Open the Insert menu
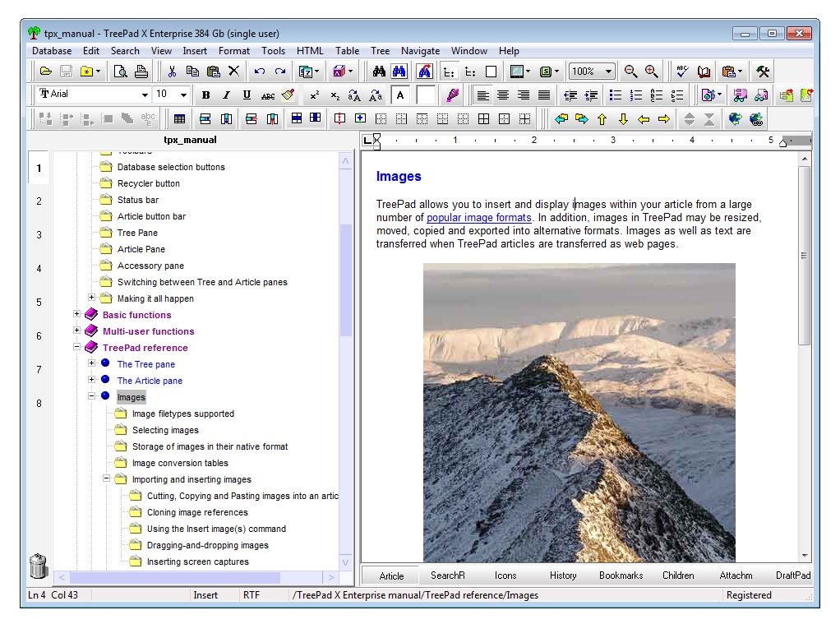Screen dimensions: 840x624 (195, 51)
